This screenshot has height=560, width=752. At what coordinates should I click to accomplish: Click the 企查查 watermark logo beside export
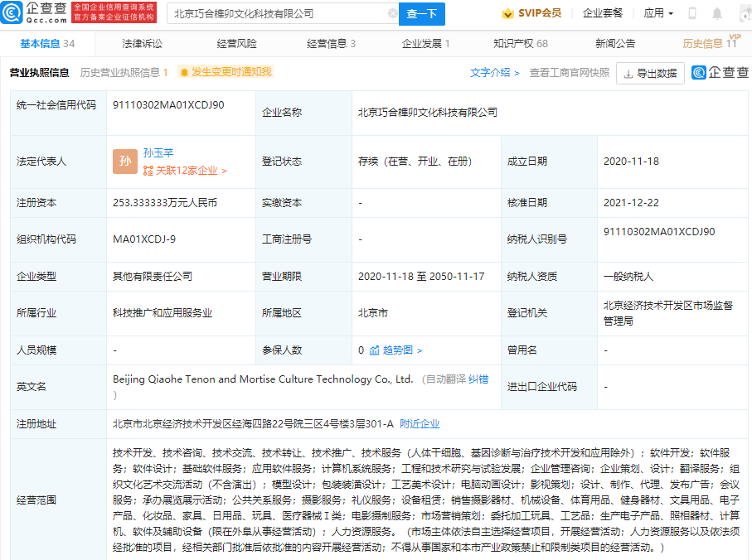(720, 73)
